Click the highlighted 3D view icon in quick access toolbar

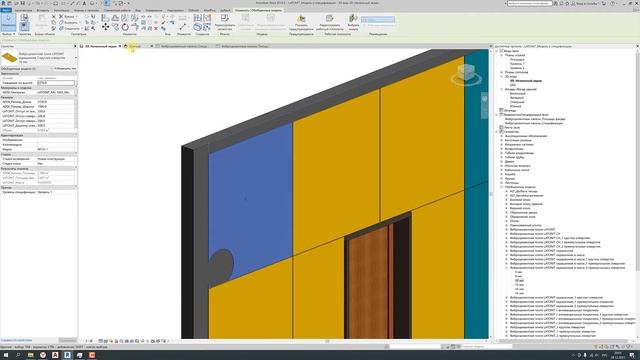point(107,3)
